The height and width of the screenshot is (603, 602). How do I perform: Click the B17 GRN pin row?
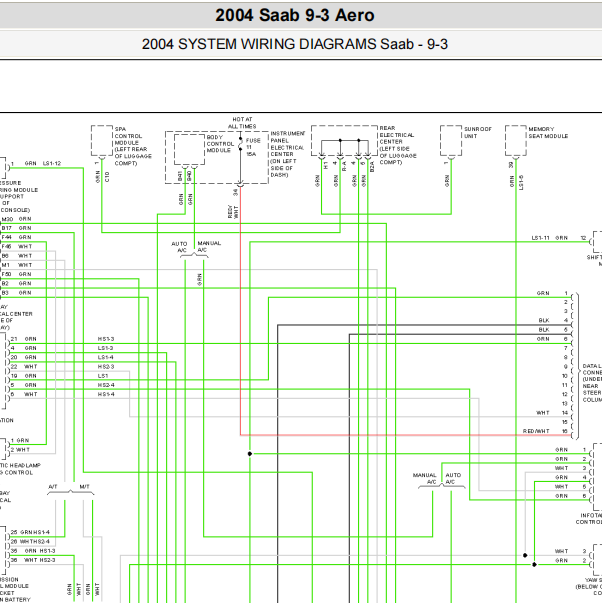17,228
